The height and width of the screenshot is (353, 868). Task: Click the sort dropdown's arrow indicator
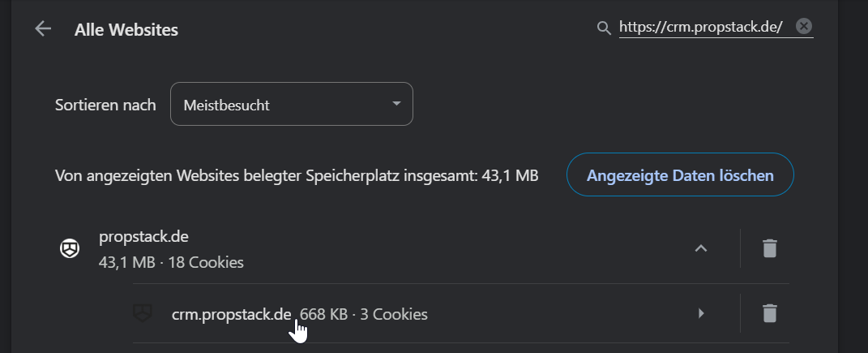[396, 105]
